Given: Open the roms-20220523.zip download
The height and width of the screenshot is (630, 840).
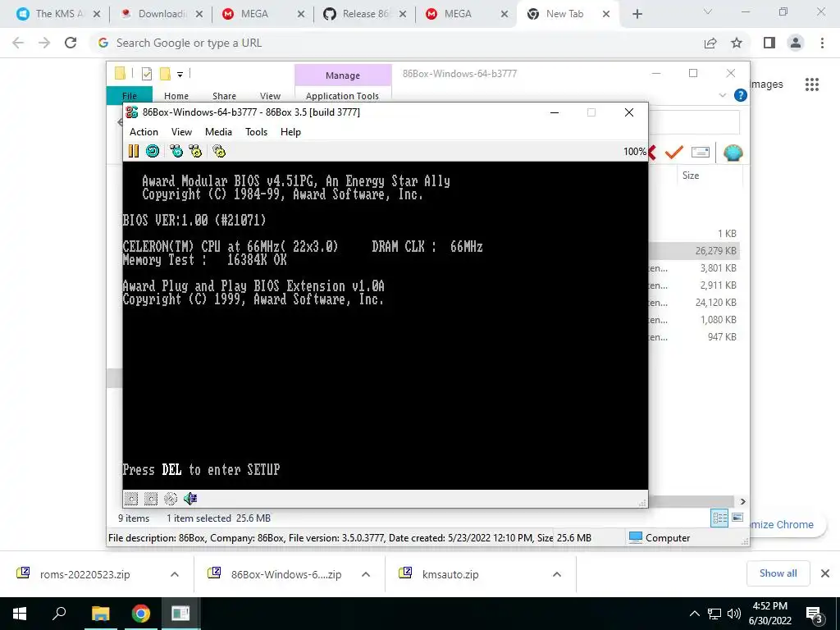Looking at the screenshot, I should (x=84, y=574).
